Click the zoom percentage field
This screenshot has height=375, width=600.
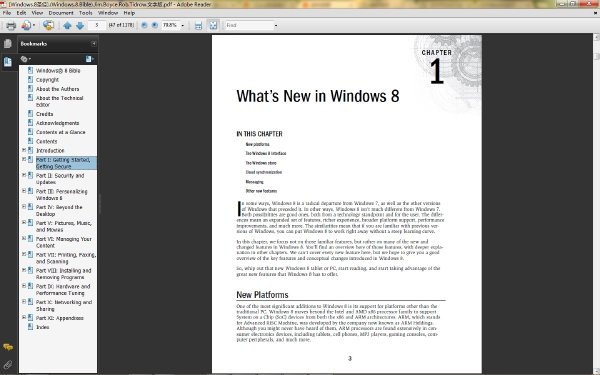coord(170,25)
